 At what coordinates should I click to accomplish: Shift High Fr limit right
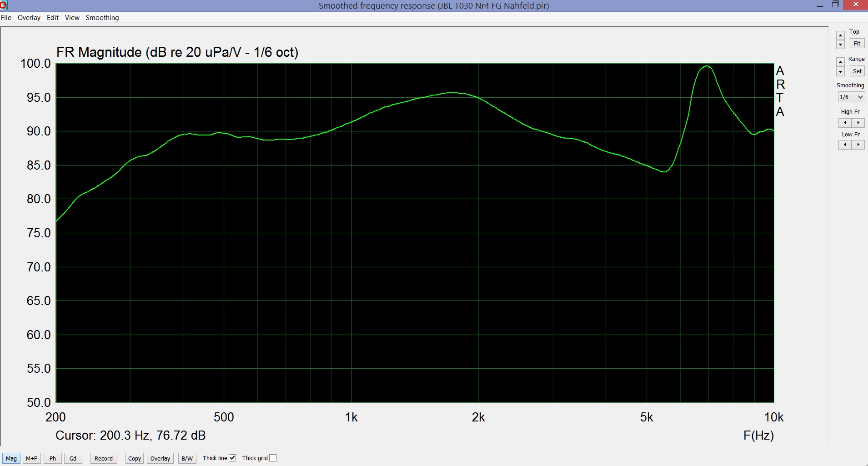(858, 123)
